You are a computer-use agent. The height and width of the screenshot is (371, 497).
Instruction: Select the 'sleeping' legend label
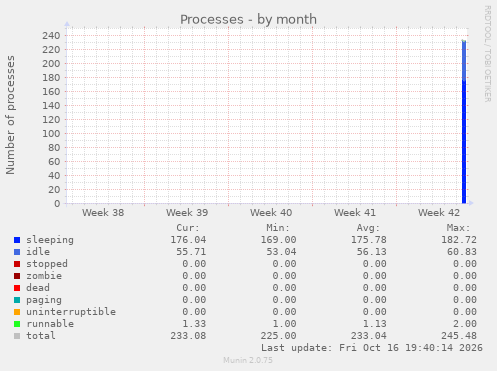pyautogui.click(x=50, y=240)
